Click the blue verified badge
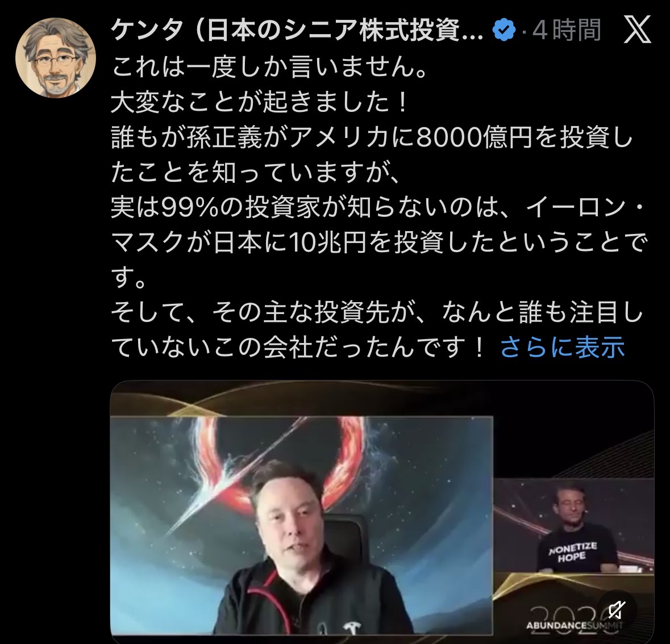The height and width of the screenshot is (644, 670). (504, 30)
